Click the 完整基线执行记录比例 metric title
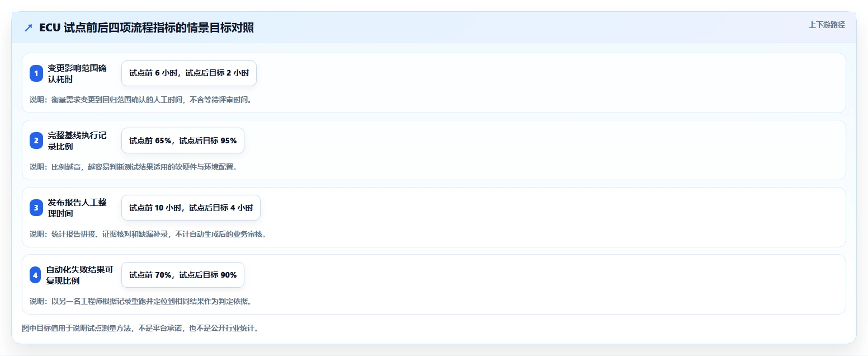The width and height of the screenshot is (868, 356). pos(77,140)
